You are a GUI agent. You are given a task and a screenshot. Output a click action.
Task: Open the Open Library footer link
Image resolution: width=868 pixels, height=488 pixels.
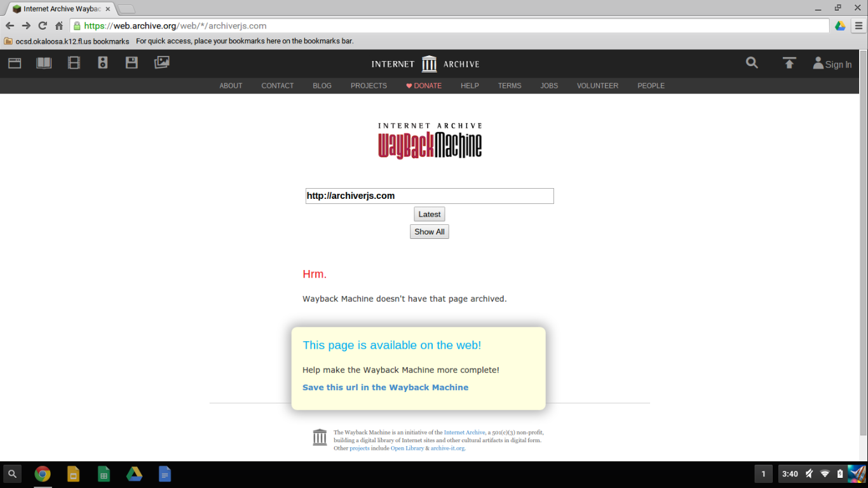[x=407, y=449]
